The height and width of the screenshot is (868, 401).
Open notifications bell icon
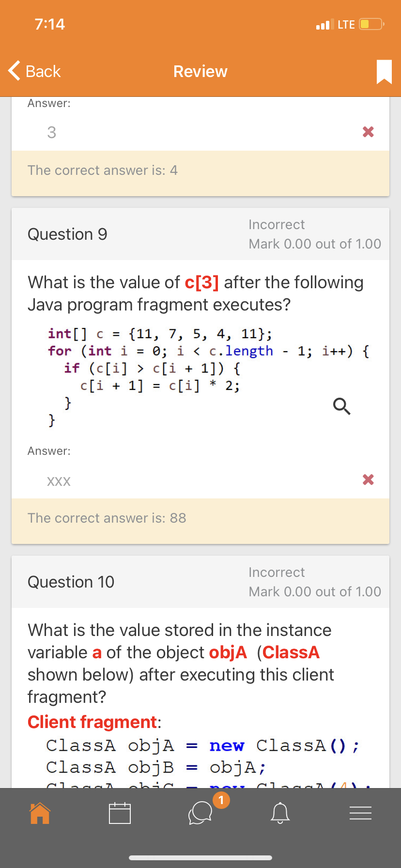tap(280, 813)
